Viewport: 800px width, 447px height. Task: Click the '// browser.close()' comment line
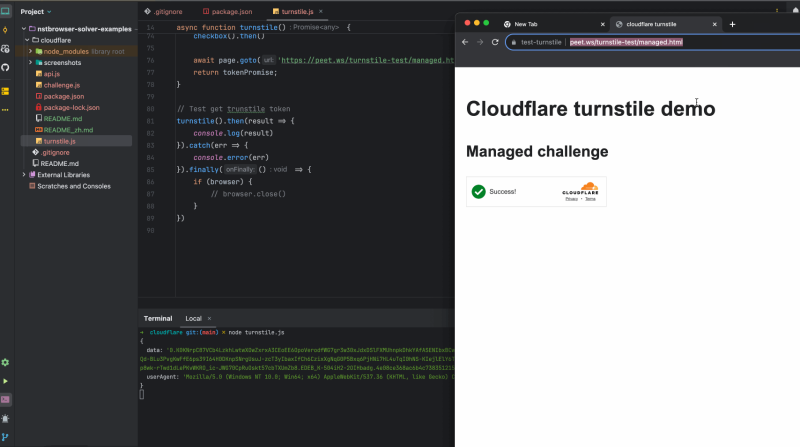[x=248, y=194]
